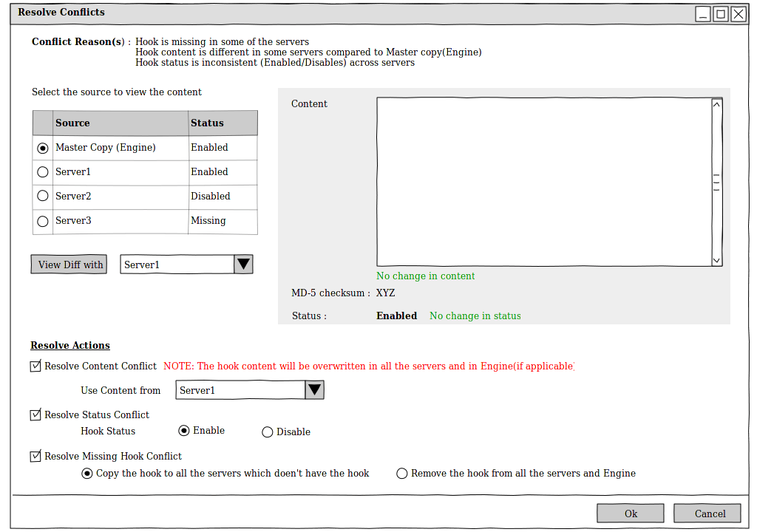Uncheck Resolve Status Conflict checkbox
The height and width of the screenshot is (532, 757).
pyautogui.click(x=35, y=415)
